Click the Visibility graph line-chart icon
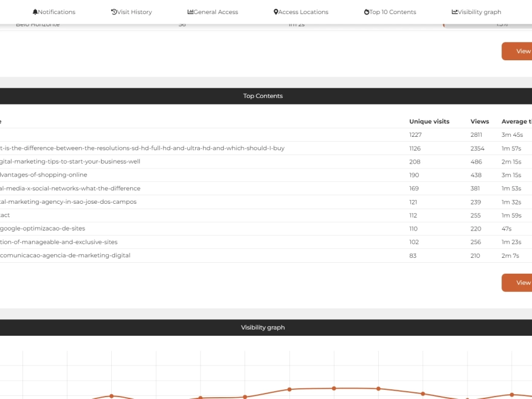Image resolution: width=532 pixels, height=399 pixels. [x=454, y=12]
